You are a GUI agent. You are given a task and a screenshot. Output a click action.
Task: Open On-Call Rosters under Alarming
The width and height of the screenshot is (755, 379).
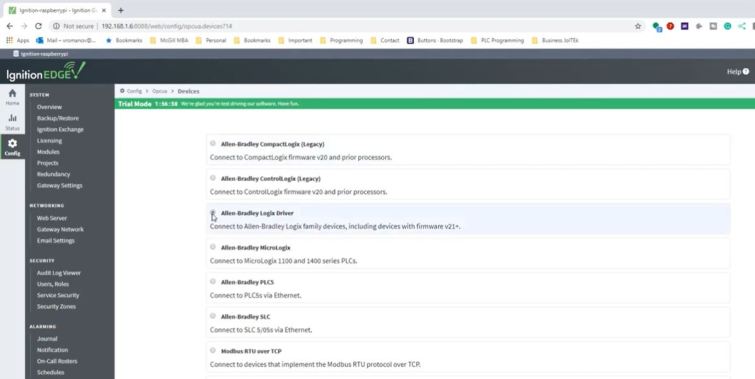pos(57,361)
